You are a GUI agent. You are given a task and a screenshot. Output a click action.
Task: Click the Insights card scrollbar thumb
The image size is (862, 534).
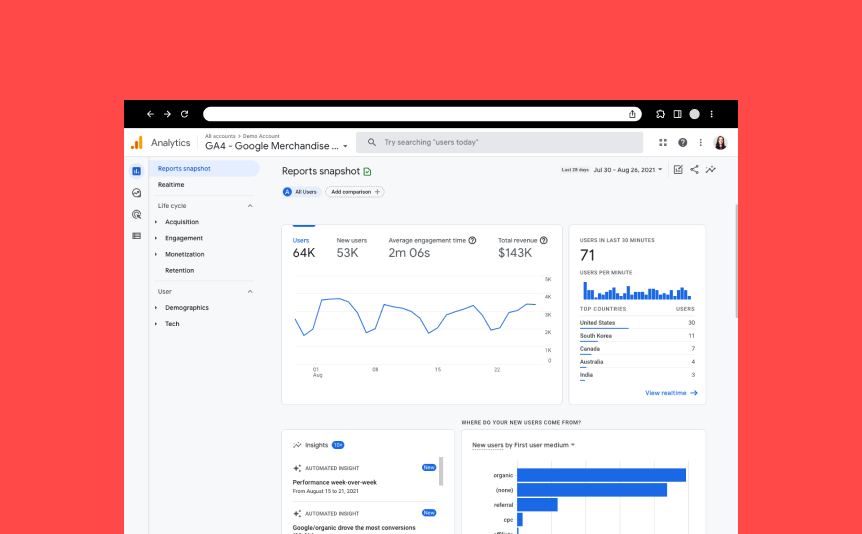[x=441, y=471]
